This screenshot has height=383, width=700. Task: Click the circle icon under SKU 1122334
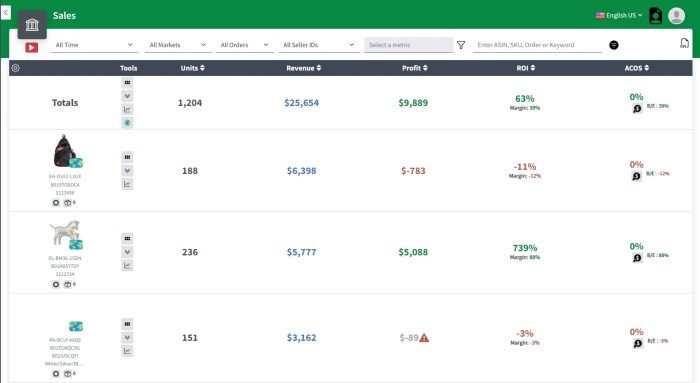56,284
